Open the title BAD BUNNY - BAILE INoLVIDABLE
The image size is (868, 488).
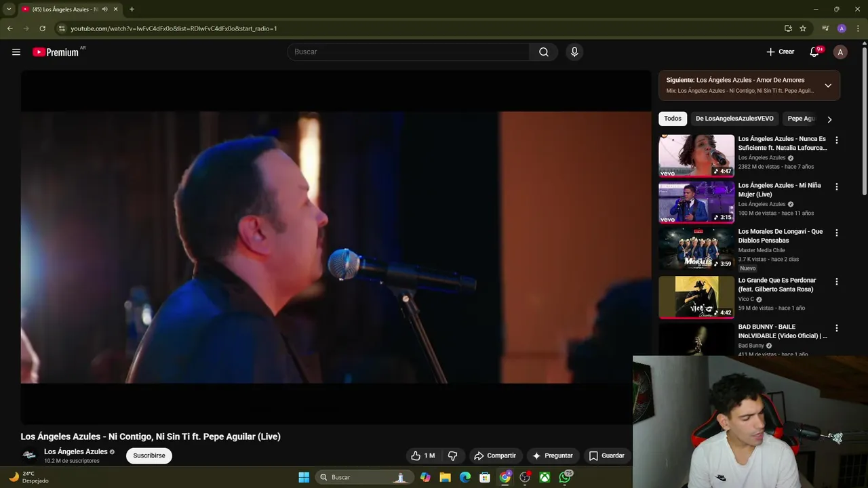(x=783, y=331)
